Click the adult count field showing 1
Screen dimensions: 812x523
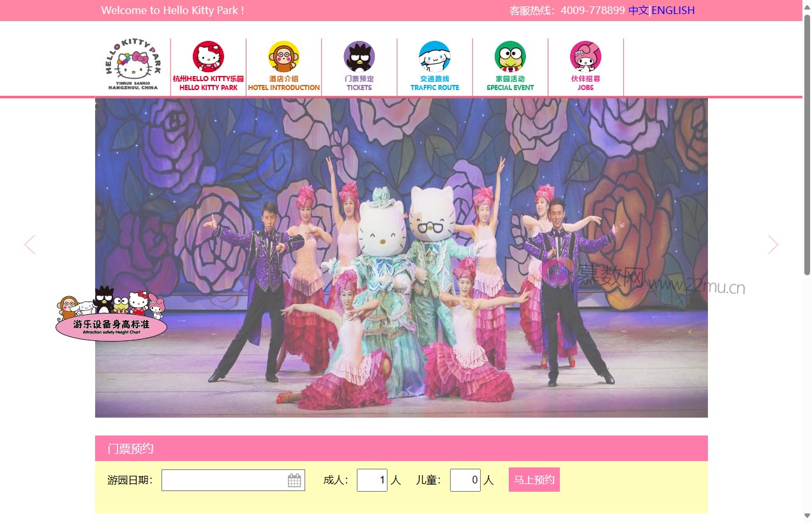click(372, 480)
